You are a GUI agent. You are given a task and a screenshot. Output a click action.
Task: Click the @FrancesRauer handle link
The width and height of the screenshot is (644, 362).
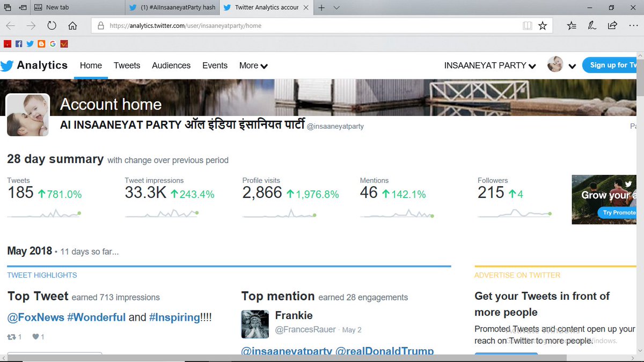pyautogui.click(x=305, y=330)
